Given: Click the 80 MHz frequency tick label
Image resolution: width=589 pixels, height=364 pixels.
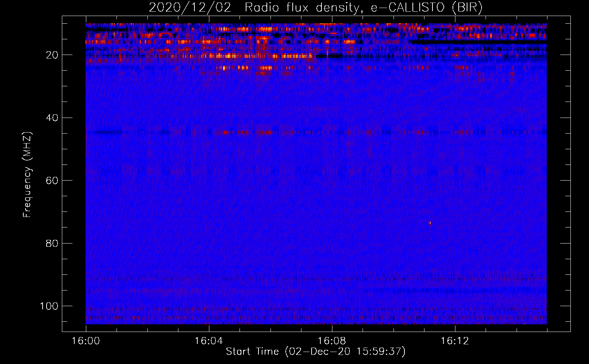Looking at the screenshot, I should pyautogui.click(x=52, y=243).
